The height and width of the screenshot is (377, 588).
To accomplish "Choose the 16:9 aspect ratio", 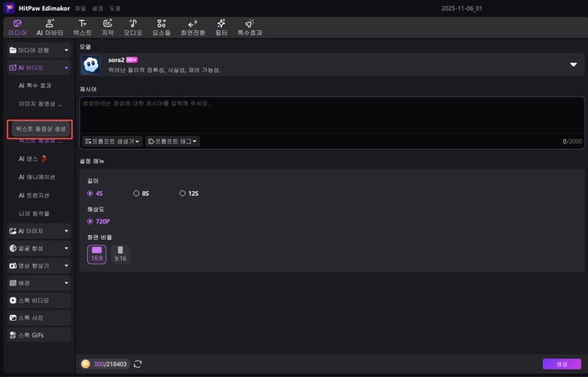I will [97, 255].
